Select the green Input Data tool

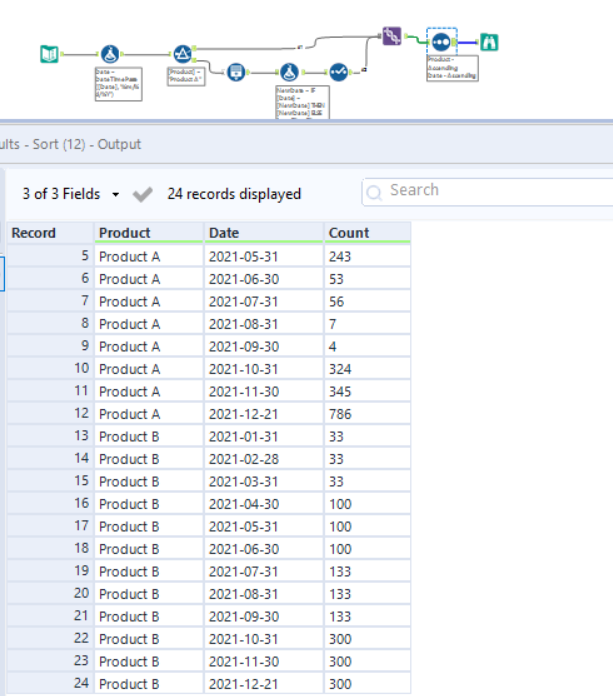point(49,53)
